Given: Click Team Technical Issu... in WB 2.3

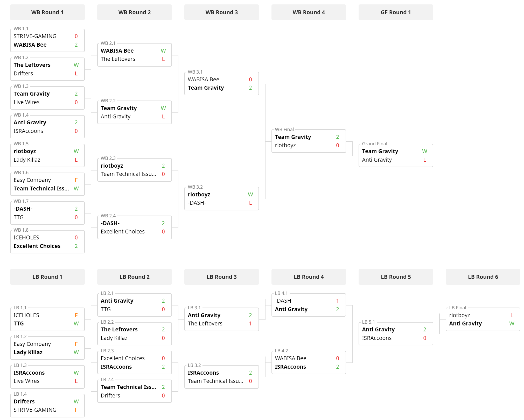Looking at the screenshot, I should (x=128, y=174).
